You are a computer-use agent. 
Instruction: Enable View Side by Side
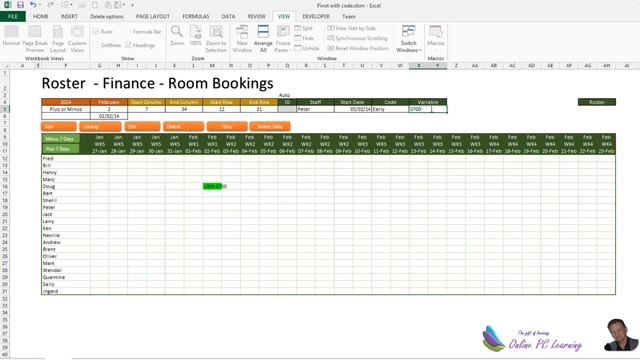351,28
